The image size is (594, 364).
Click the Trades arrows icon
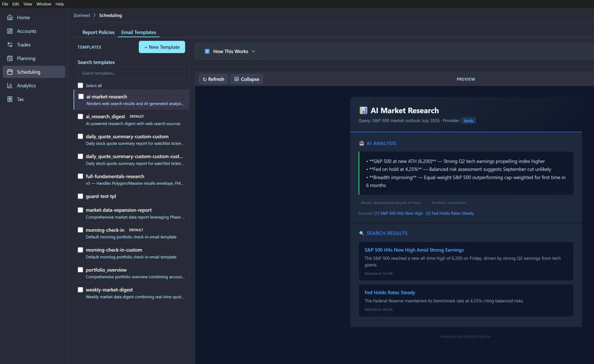(10, 45)
